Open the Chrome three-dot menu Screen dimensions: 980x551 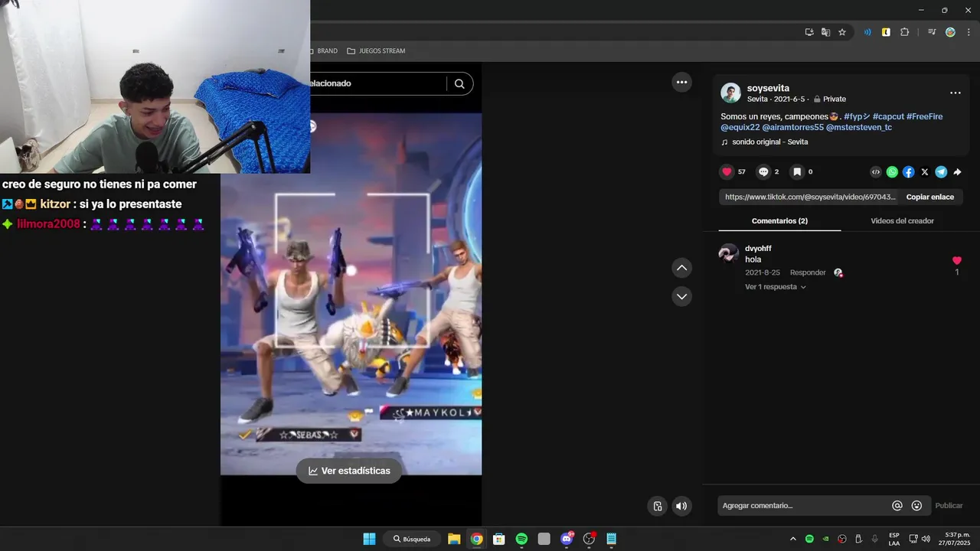(x=969, y=32)
